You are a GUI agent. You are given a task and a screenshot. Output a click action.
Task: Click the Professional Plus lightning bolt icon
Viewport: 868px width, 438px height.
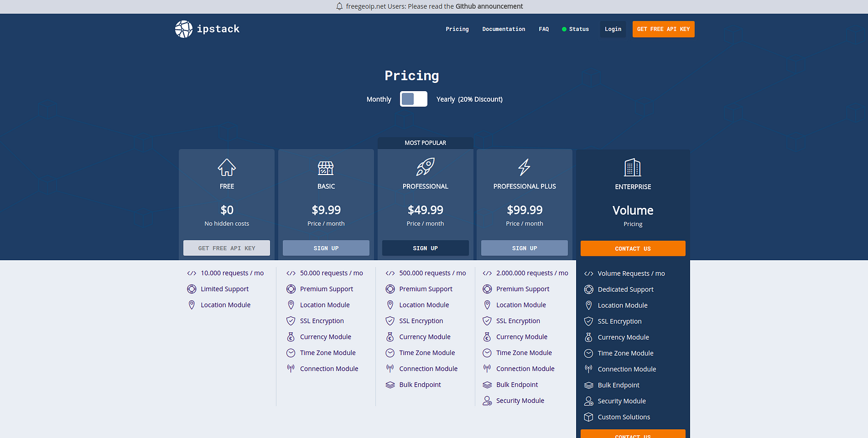tap(524, 167)
